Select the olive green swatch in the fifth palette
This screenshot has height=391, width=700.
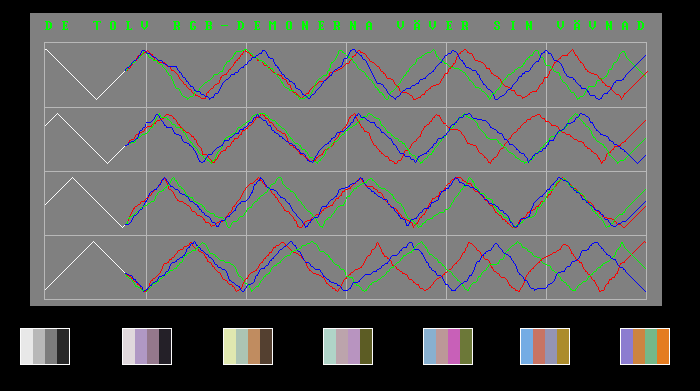click(466, 346)
